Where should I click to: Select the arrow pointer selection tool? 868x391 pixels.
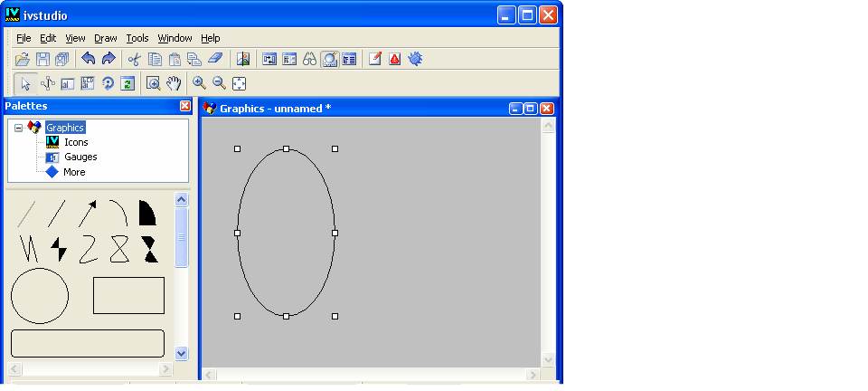click(25, 83)
